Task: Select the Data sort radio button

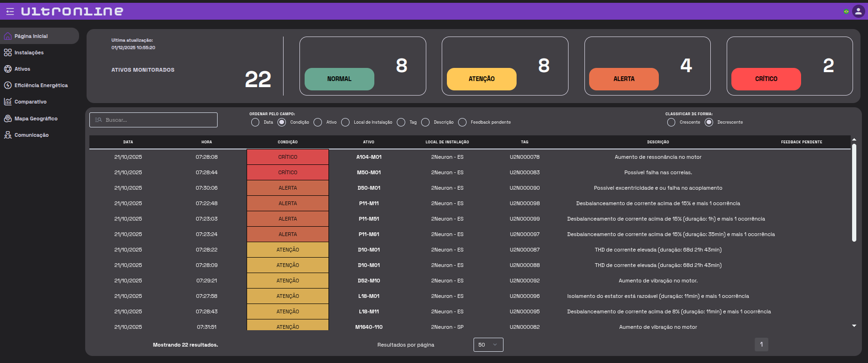Action: [255, 122]
